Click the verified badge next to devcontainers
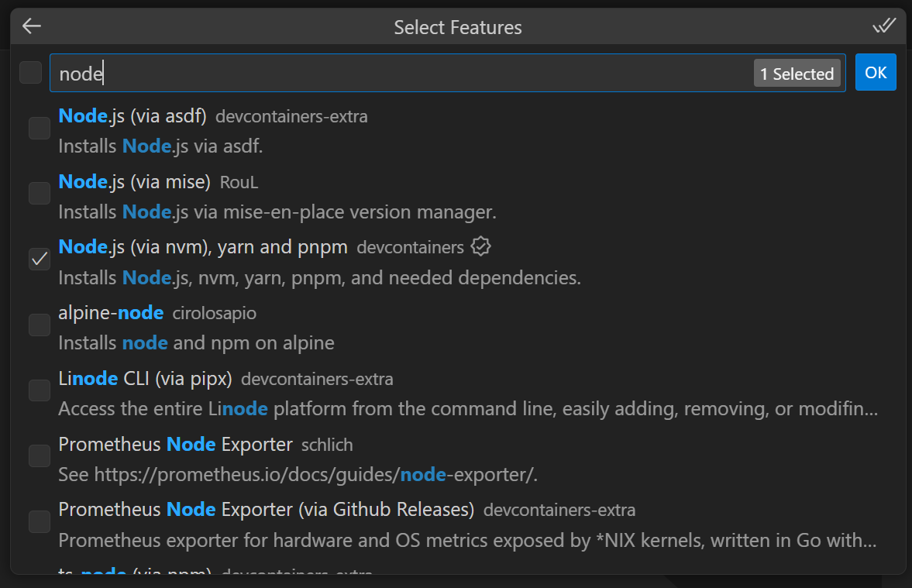The width and height of the screenshot is (912, 588). coord(481,247)
